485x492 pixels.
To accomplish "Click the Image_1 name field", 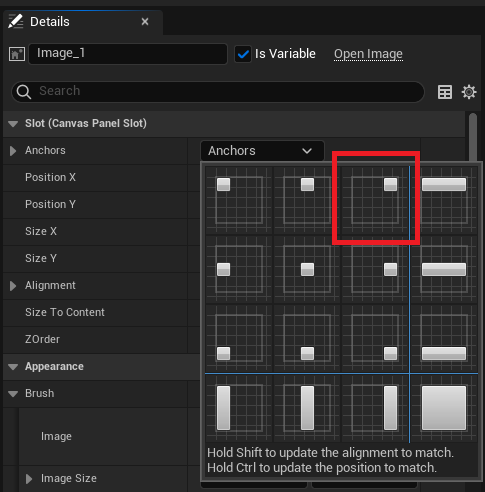I will point(128,54).
